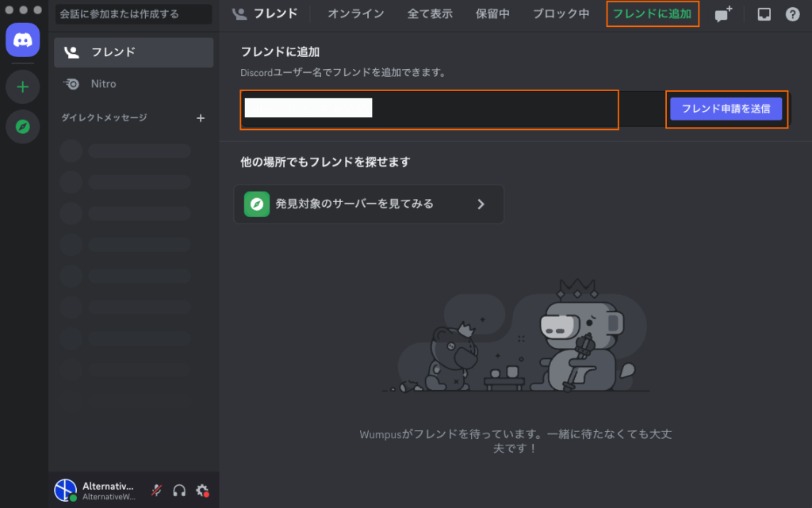Switch to the 全て表示 tab
Image resolution: width=812 pixels, height=508 pixels.
[x=429, y=14]
